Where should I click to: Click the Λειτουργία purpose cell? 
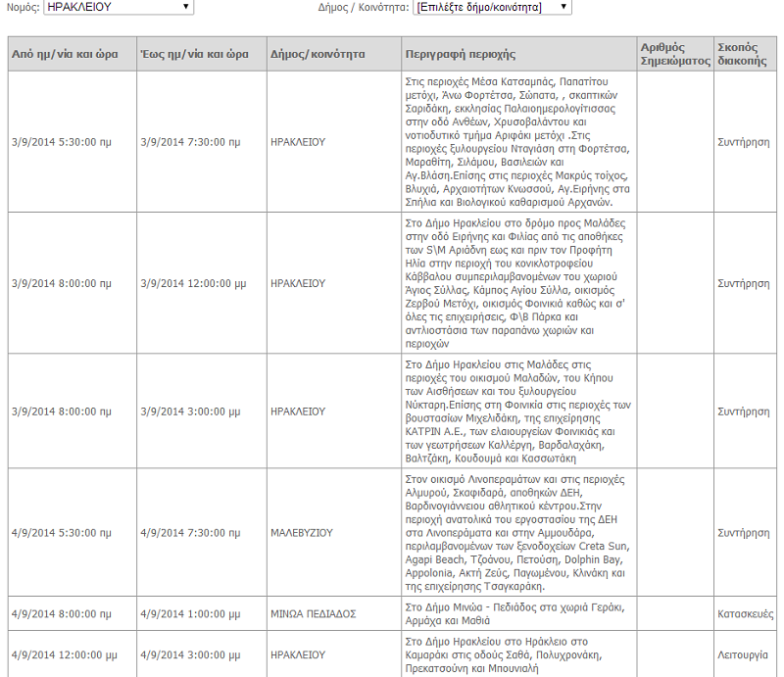(743, 654)
